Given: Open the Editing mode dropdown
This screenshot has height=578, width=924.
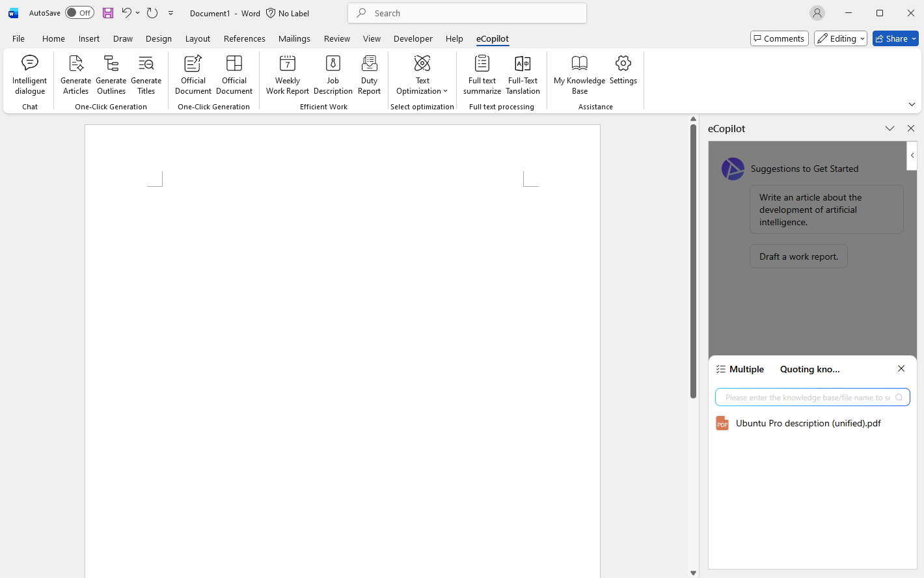Looking at the screenshot, I should pos(840,38).
